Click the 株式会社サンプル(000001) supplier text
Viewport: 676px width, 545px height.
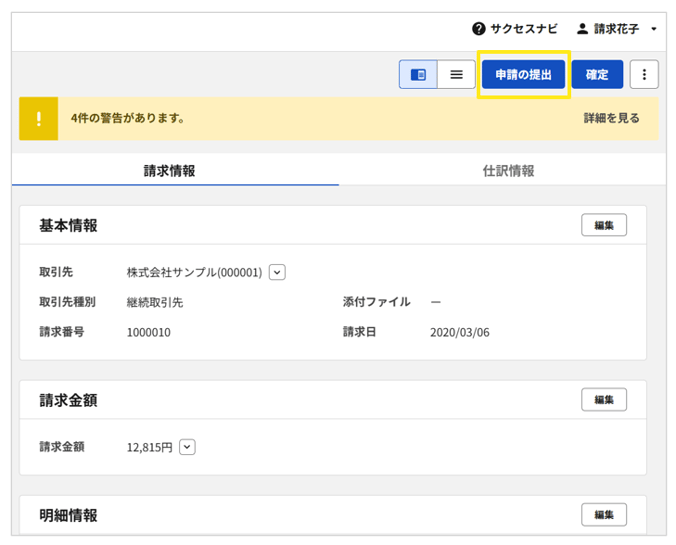tap(194, 272)
